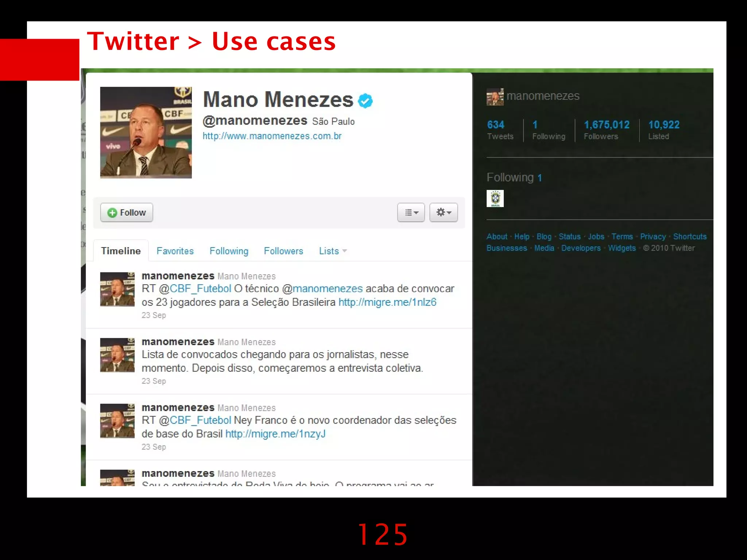Open Mano Menezes large profile photo
Screen dimensions: 747x560
tap(146, 132)
